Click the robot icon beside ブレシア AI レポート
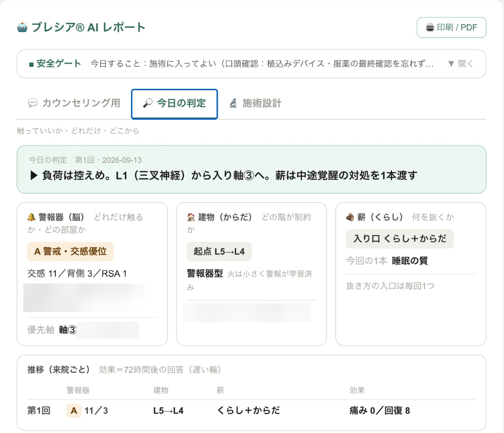 [22, 27]
